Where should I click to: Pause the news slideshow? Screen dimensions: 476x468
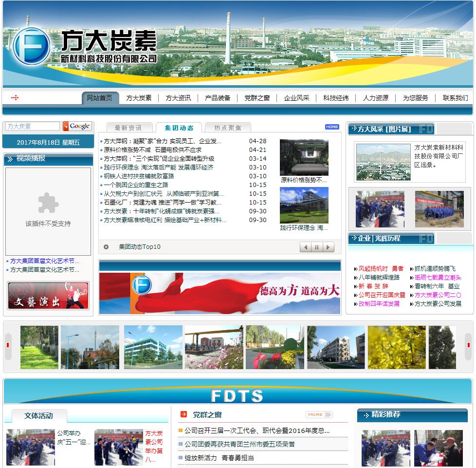[x=317, y=247]
